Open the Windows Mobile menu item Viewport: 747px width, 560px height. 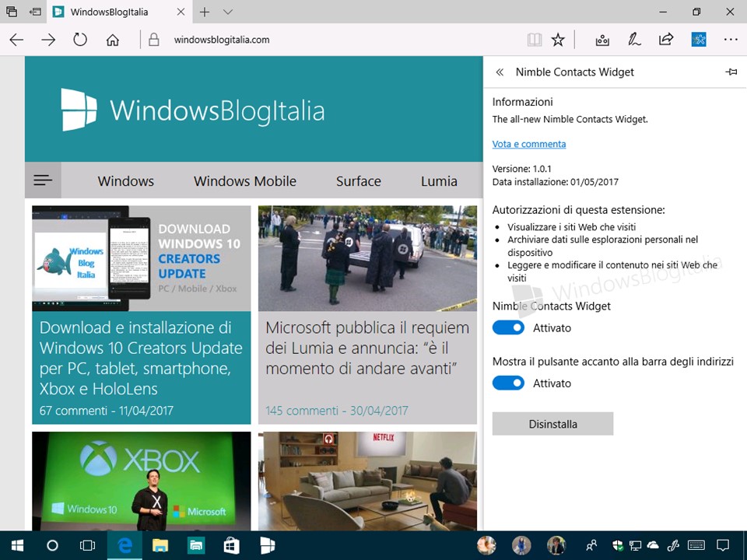tap(245, 181)
